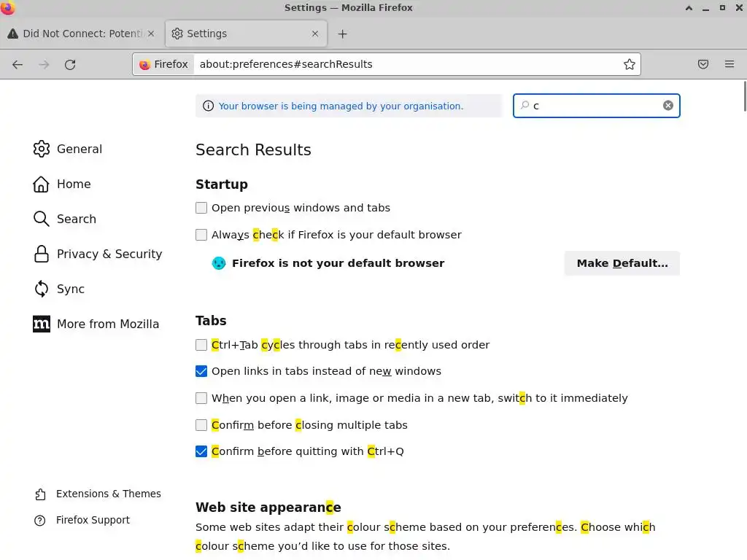The height and width of the screenshot is (560, 747).
Task: Open a new tab with the plus icon
Action: 343,34
